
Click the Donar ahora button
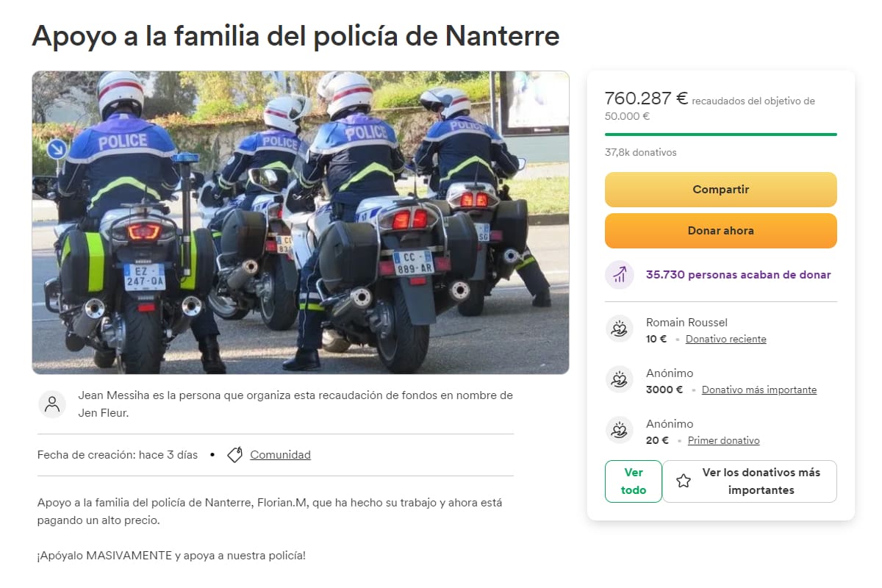[x=720, y=230]
